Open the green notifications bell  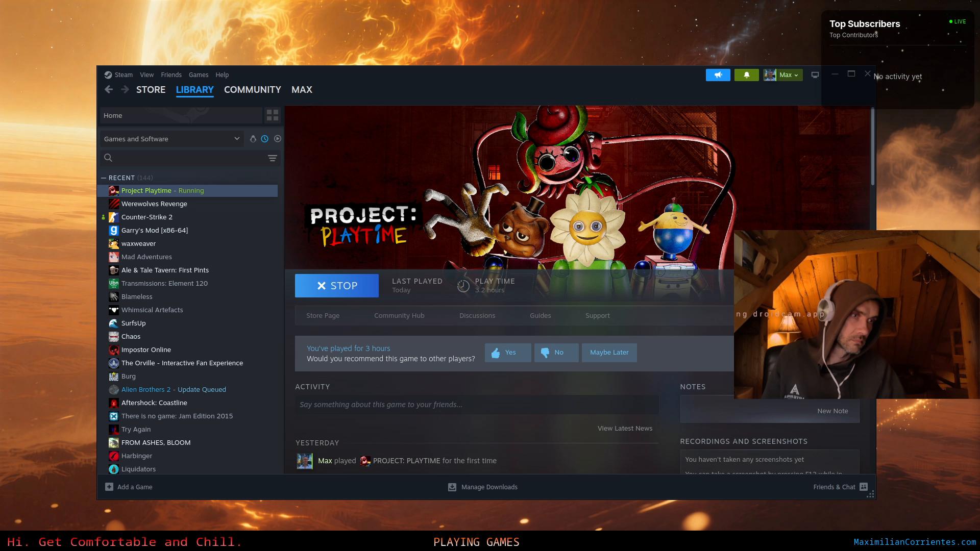(x=746, y=75)
